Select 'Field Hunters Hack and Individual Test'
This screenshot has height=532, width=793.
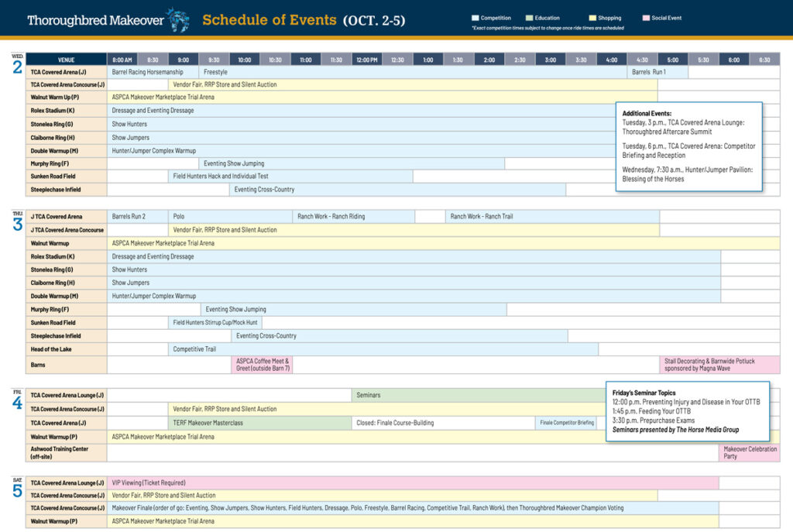290,177
